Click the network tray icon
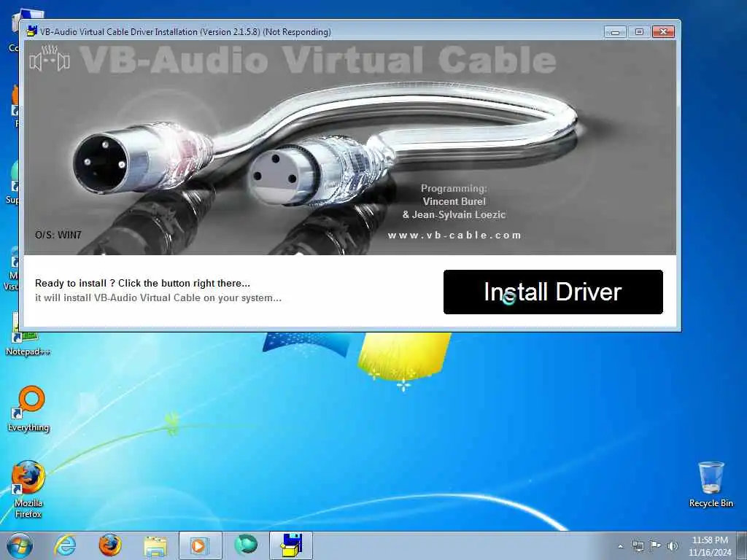This screenshot has width=747, height=560. tap(638, 546)
